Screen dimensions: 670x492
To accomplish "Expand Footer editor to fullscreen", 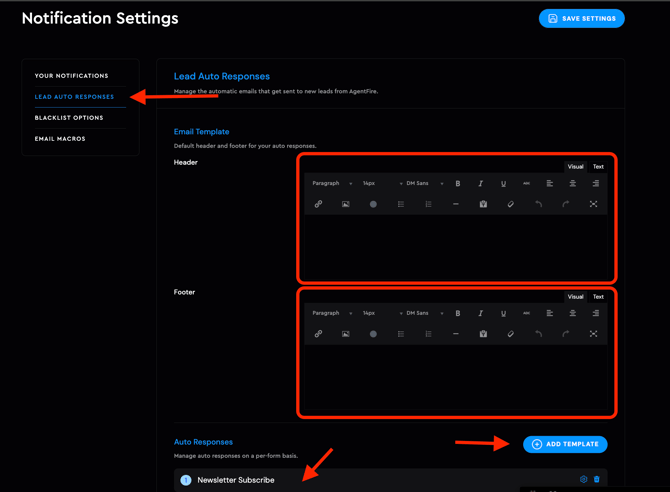I will [593, 334].
